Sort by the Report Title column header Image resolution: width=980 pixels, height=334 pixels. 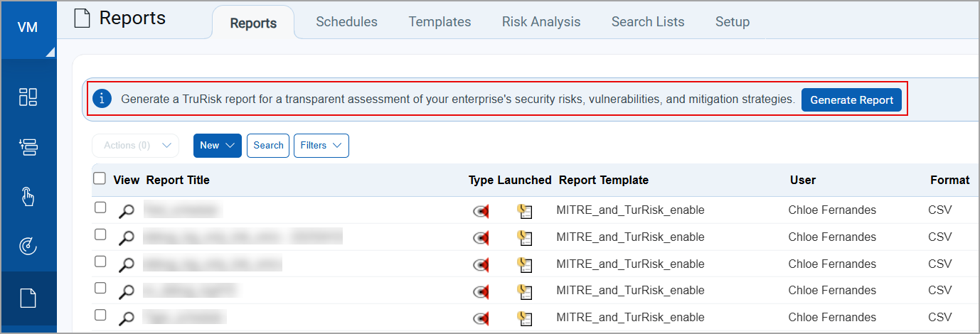pyautogui.click(x=178, y=180)
